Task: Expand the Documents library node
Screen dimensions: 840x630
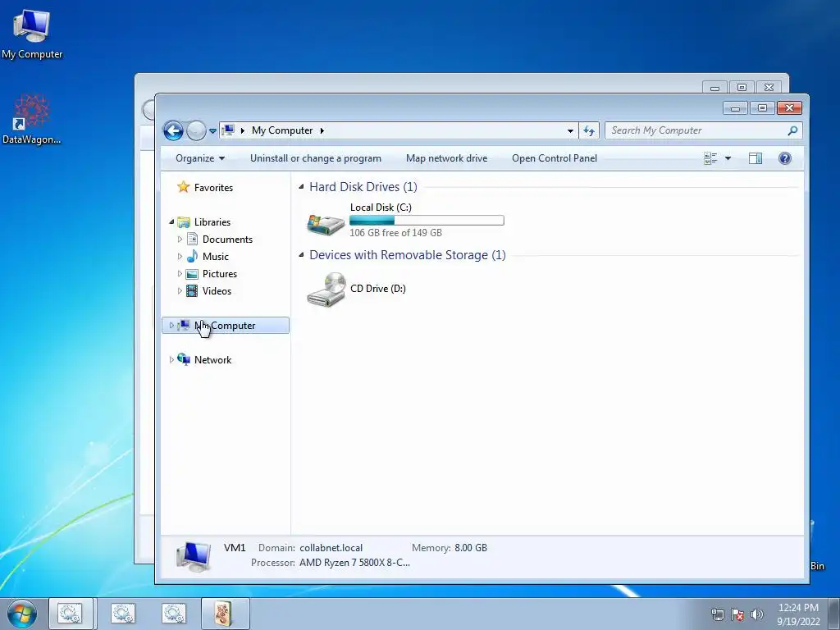Action: click(180, 239)
